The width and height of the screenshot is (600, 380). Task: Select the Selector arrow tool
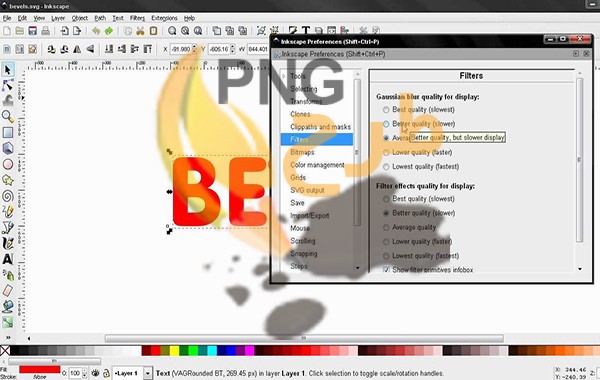(8, 70)
